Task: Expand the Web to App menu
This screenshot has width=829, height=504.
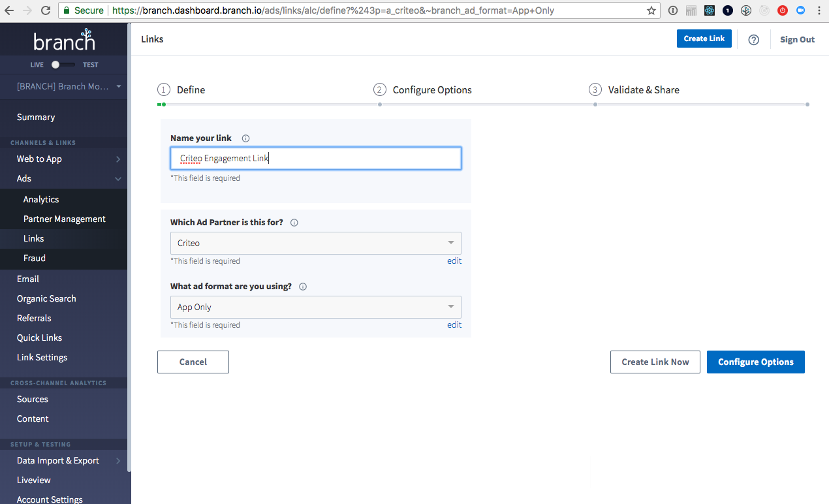Action: click(65, 159)
